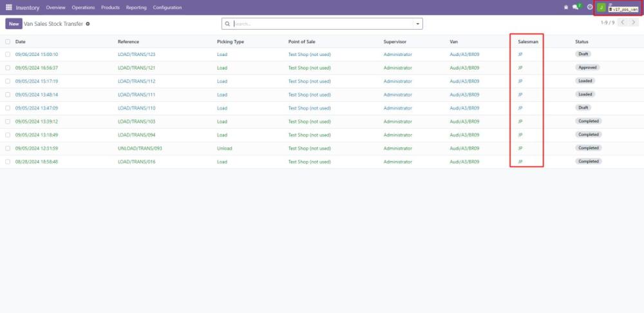Go to previous page arrow
Image resolution: width=644 pixels, height=313 pixels.
click(x=623, y=23)
